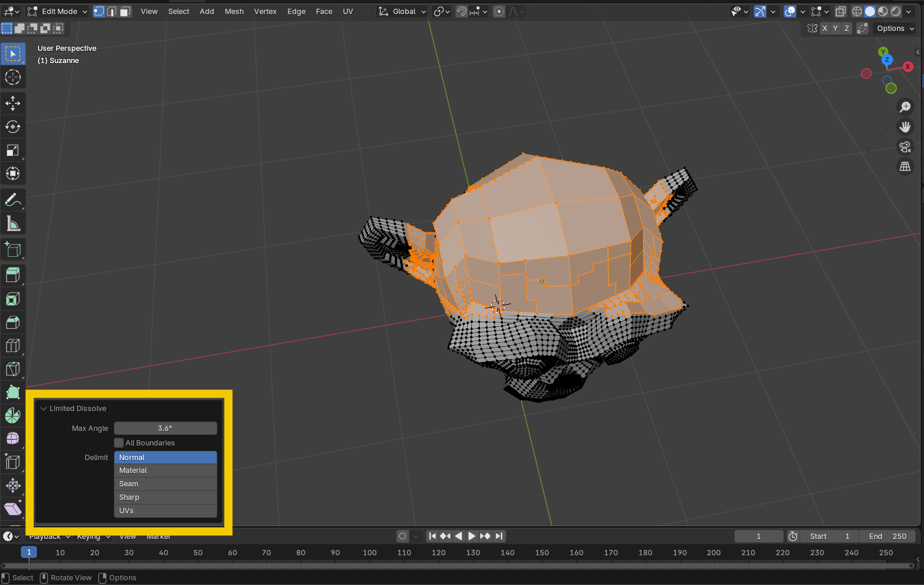Select the Loop Cut tool
924x585 pixels.
[x=13, y=346]
